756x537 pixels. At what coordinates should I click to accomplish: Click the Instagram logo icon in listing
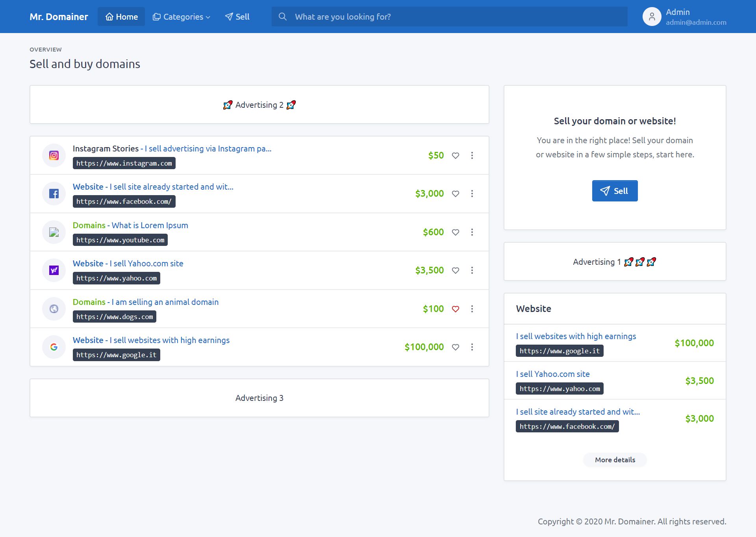54,155
